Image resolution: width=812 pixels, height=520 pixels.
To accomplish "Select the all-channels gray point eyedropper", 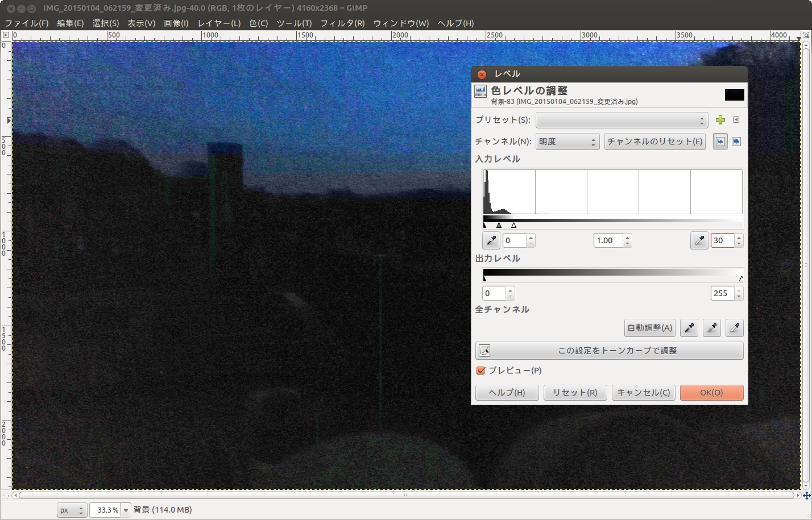I will point(712,328).
